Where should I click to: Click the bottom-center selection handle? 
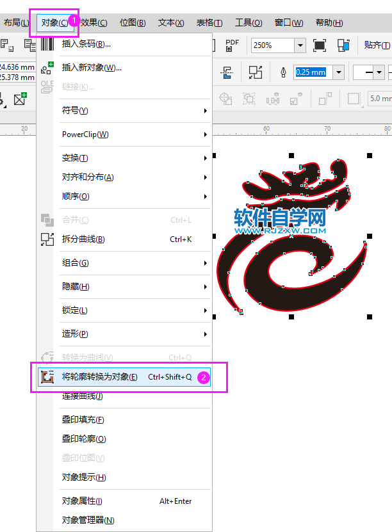[x=291, y=317]
